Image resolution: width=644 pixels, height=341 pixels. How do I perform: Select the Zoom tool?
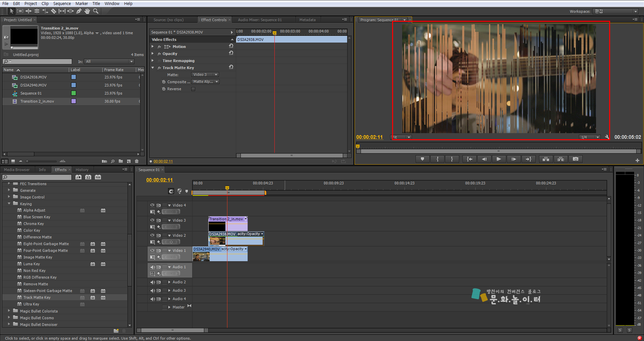tap(96, 11)
